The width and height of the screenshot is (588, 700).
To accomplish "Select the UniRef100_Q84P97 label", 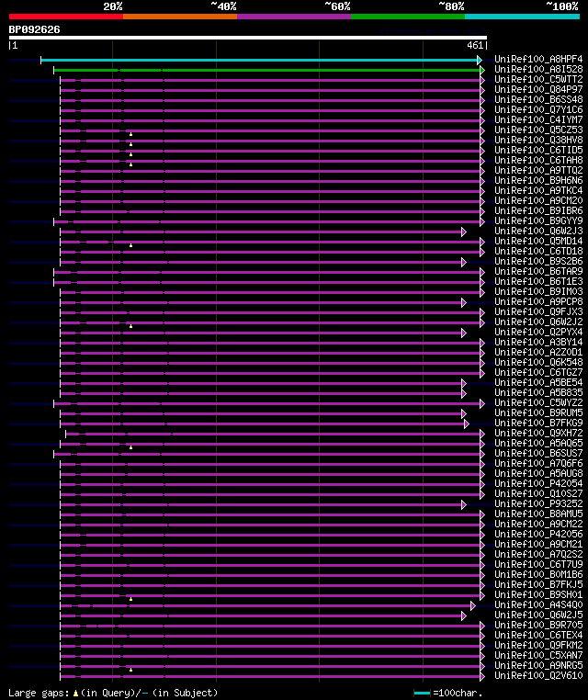I will [x=538, y=89].
